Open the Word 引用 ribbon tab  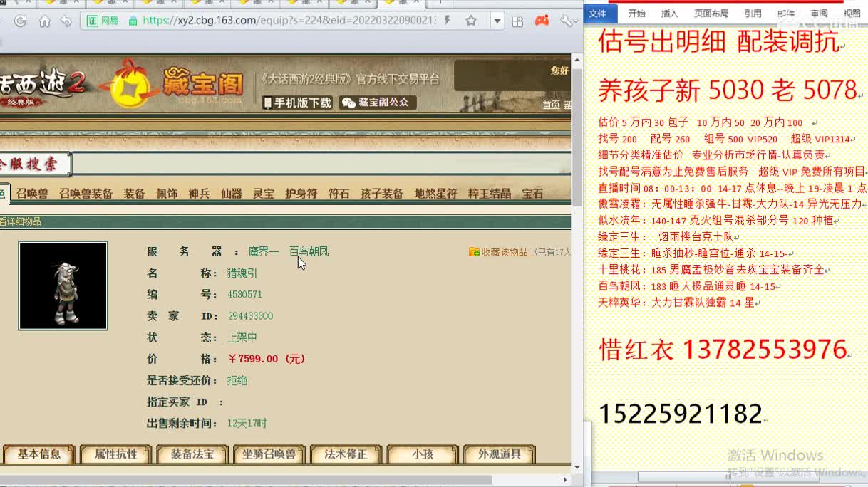[753, 14]
